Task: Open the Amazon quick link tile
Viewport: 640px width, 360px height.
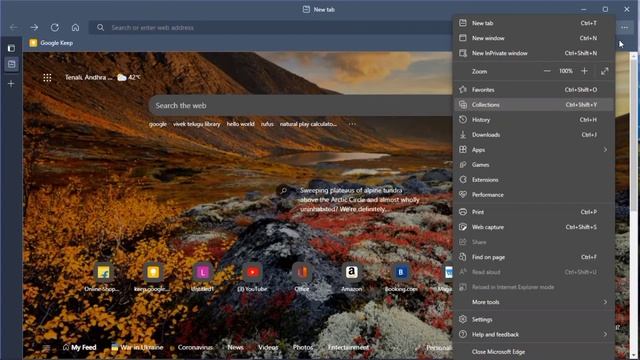Action: (x=351, y=278)
